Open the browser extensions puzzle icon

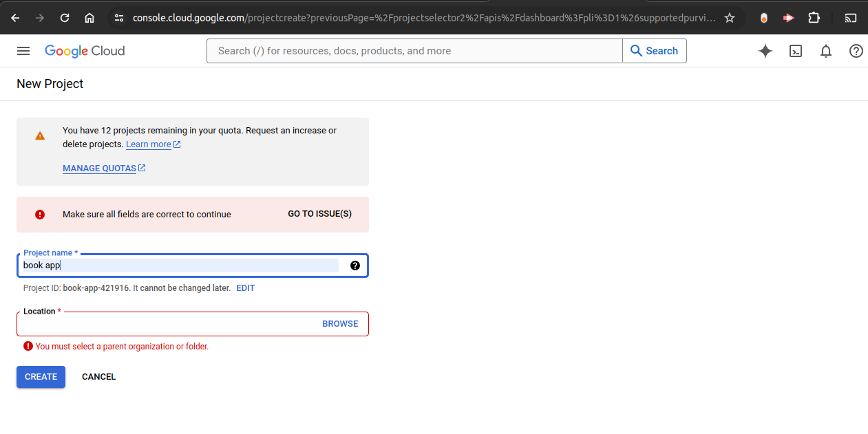[814, 17]
